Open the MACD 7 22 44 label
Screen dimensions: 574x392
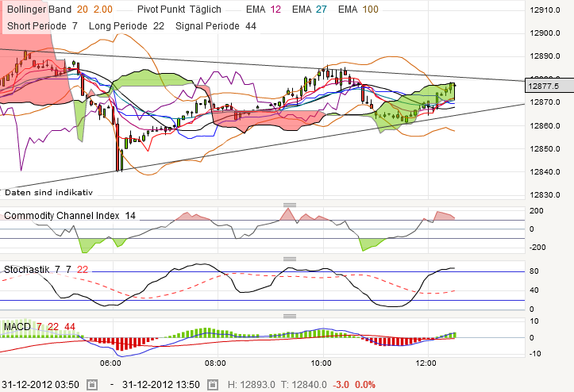point(39,326)
